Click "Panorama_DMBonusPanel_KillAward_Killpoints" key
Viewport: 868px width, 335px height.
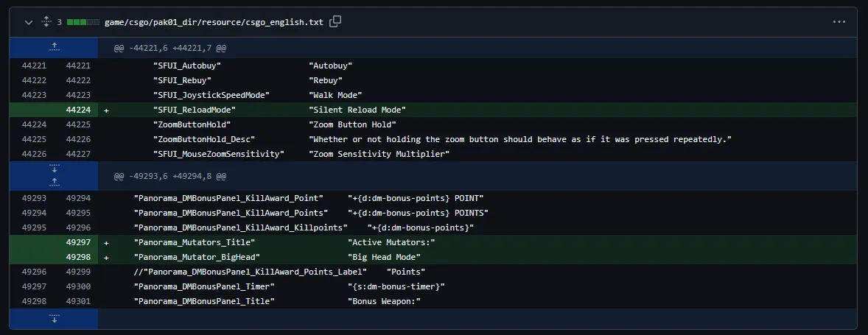click(241, 228)
